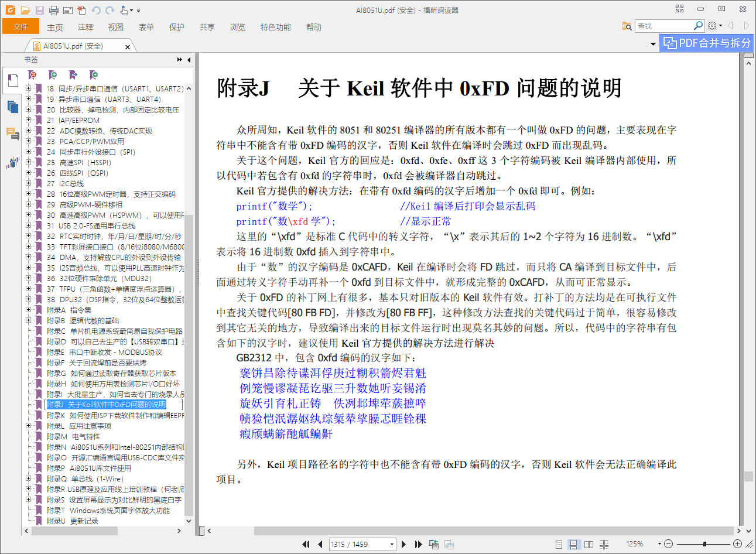Switch to the 注释 ribbon tab
The height and width of the screenshot is (554, 756).
85,27
